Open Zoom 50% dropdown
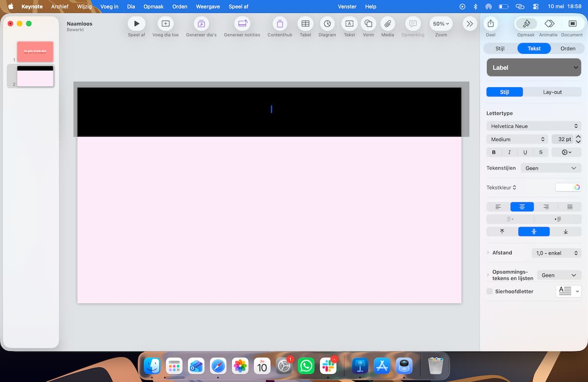The width and height of the screenshot is (588, 382). 441,24
